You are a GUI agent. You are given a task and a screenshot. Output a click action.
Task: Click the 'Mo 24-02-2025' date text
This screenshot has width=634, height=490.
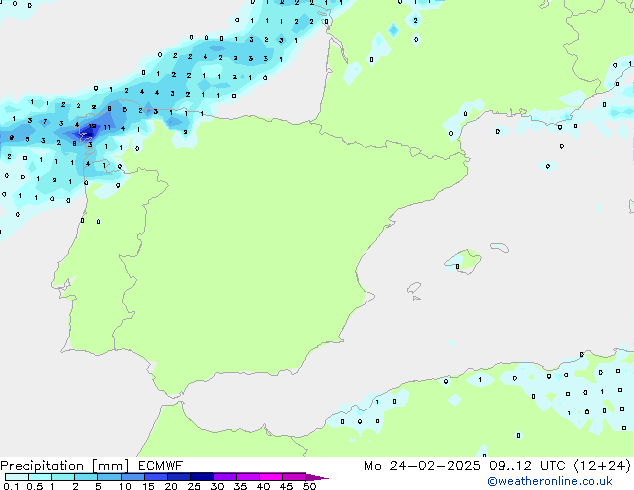[x=422, y=466]
